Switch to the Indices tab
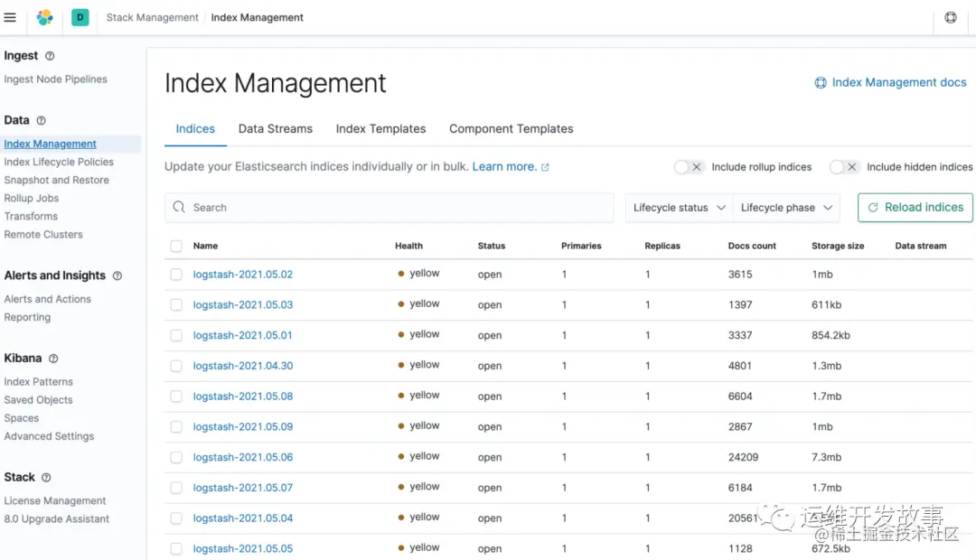The height and width of the screenshot is (560, 976). pos(195,129)
